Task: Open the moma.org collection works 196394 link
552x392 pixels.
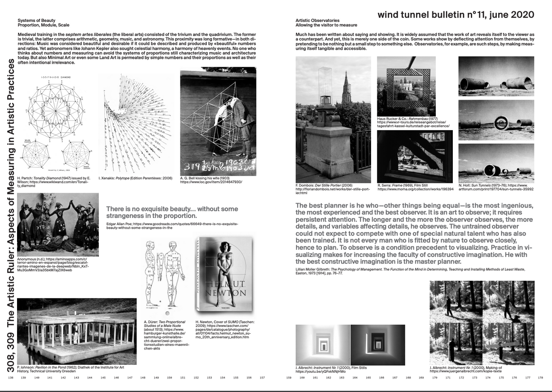Action: click(415, 189)
